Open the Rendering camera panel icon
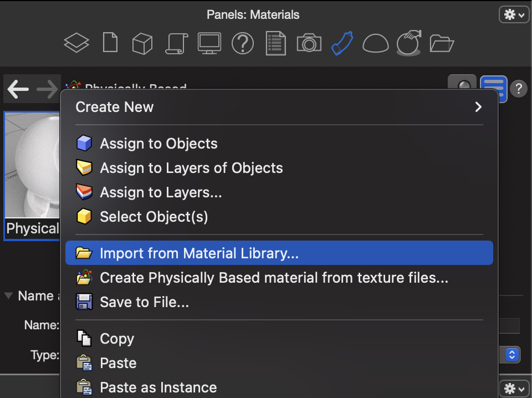The width and height of the screenshot is (532, 398). (309, 43)
